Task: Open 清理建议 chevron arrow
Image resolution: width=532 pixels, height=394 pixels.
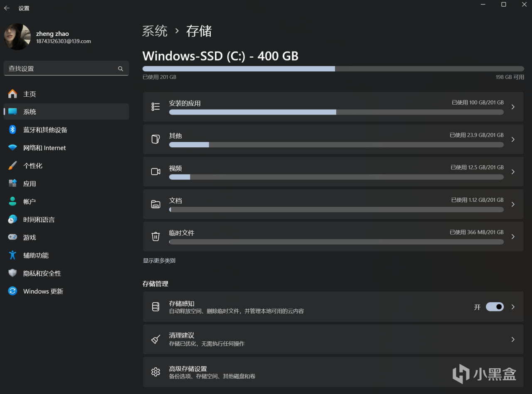Action: 513,339
